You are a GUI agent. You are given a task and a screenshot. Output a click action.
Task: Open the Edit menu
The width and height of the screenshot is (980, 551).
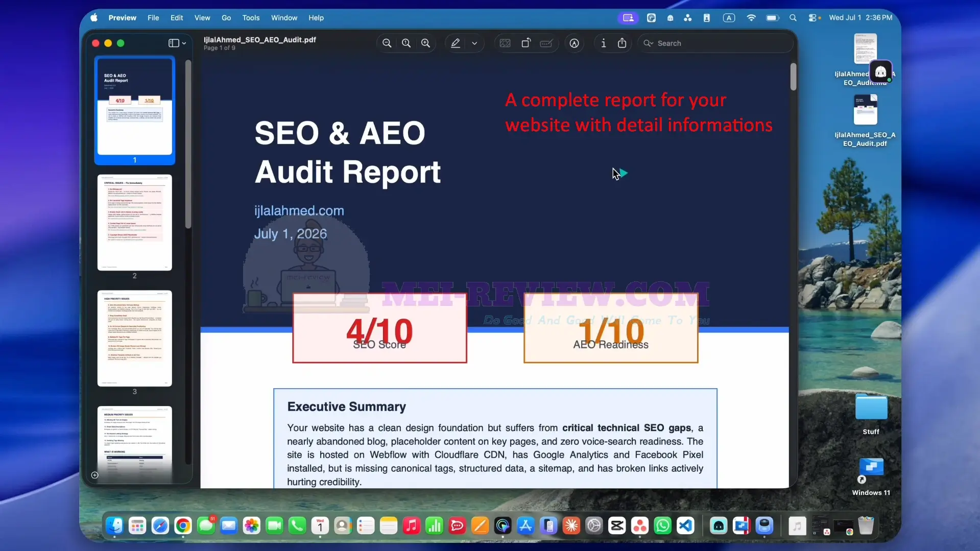(177, 18)
